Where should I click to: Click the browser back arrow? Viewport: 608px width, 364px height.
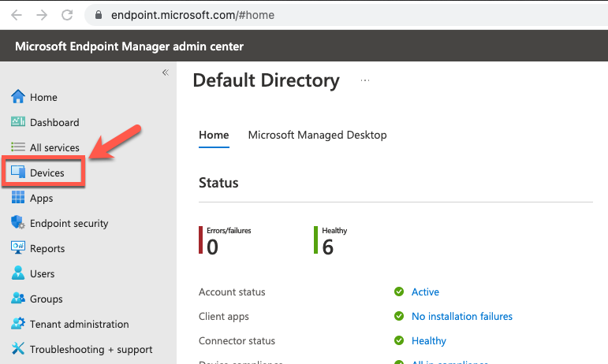click(17, 15)
